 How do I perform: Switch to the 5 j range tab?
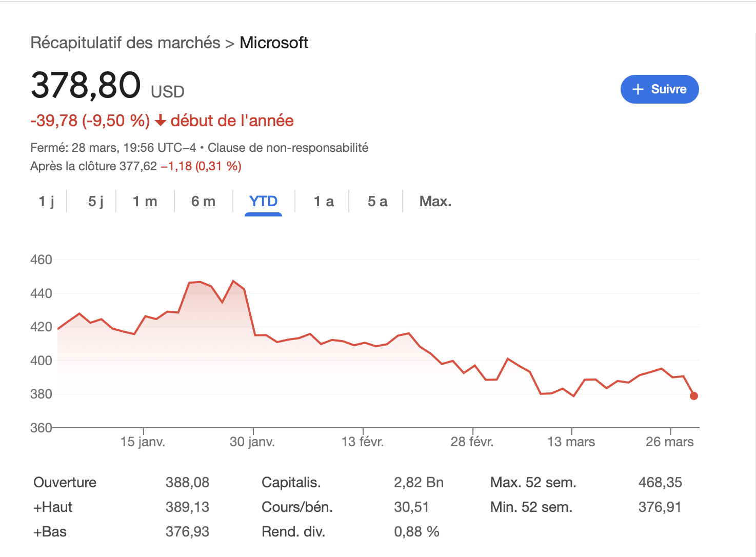pos(96,201)
